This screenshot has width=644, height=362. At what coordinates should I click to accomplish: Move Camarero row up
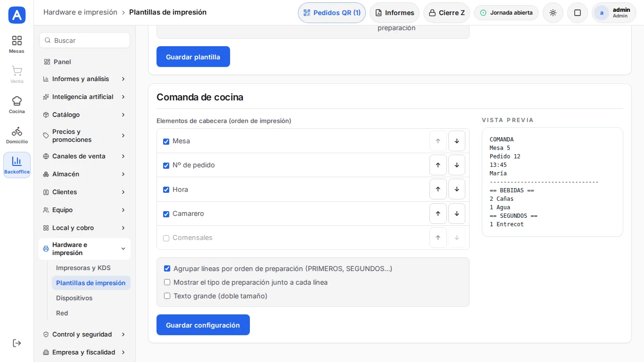(438, 214)
